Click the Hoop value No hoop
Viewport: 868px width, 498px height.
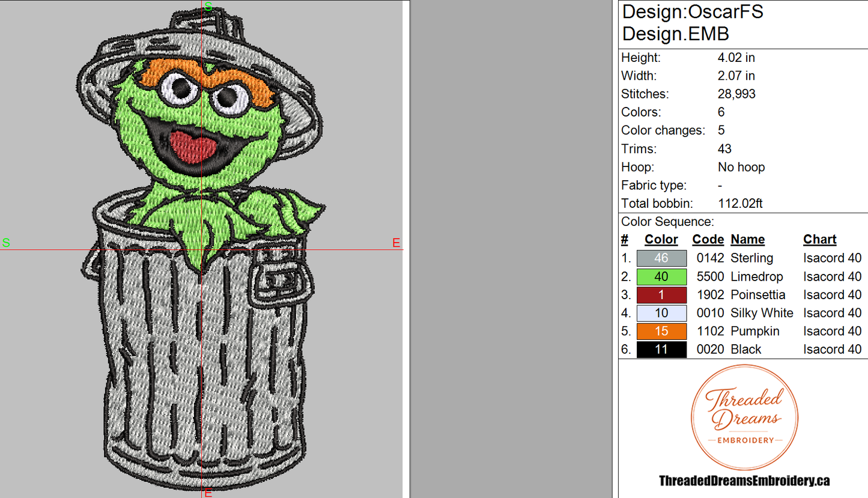(741, 167)
